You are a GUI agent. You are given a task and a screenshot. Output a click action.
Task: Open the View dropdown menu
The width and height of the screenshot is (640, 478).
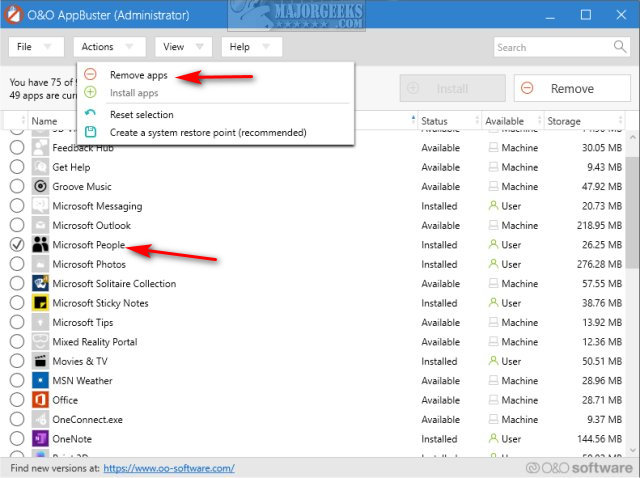(x=183, y=47)
